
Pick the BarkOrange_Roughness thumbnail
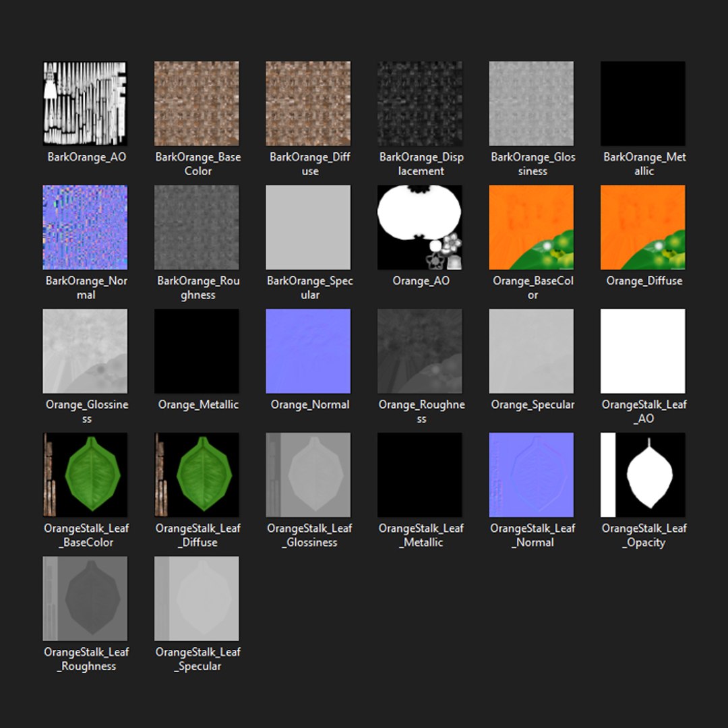pos(197,228)
